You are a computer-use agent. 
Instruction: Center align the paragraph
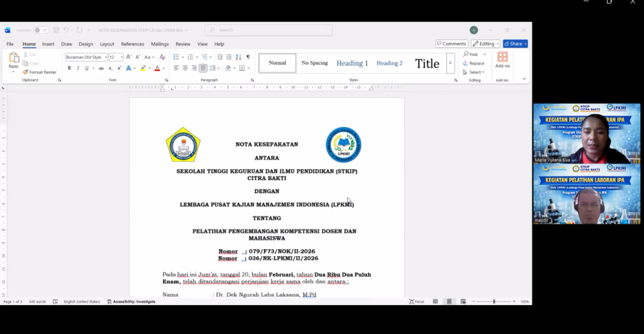185,68
